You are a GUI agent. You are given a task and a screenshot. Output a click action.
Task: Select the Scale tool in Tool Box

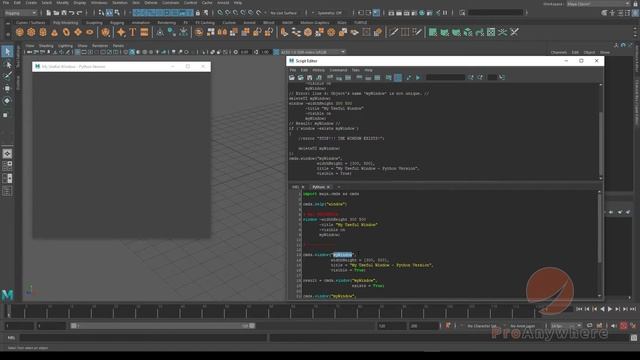tap(6, 115)
